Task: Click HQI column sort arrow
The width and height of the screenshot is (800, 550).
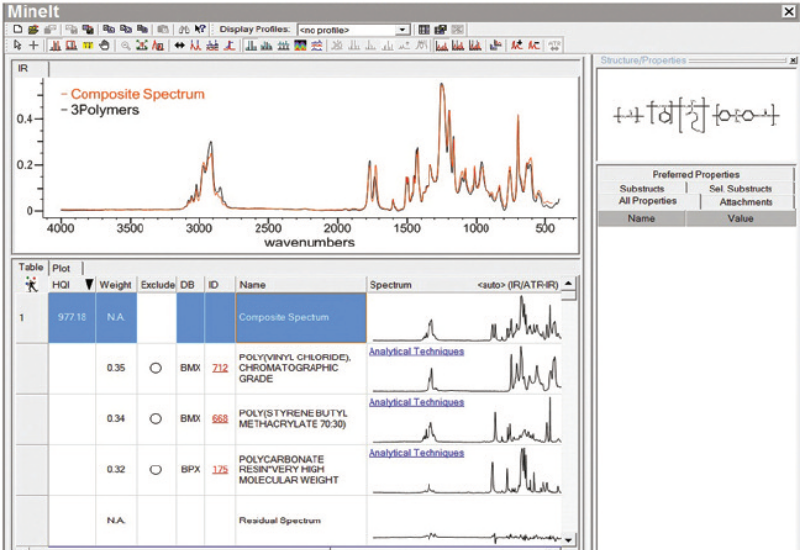Action: tap(88, 285)
